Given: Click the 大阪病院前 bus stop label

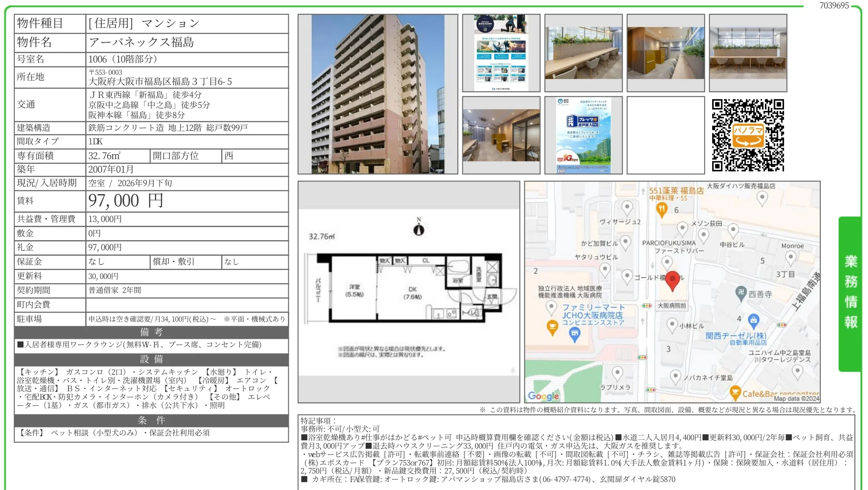Looking at the screenshot, I should click(x=672, y=306).
